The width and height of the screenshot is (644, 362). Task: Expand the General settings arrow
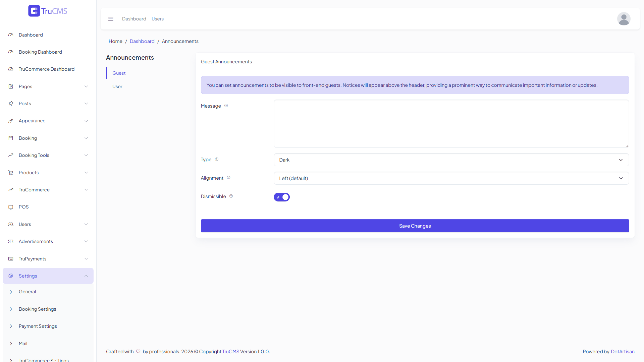[x=11, y=292]
